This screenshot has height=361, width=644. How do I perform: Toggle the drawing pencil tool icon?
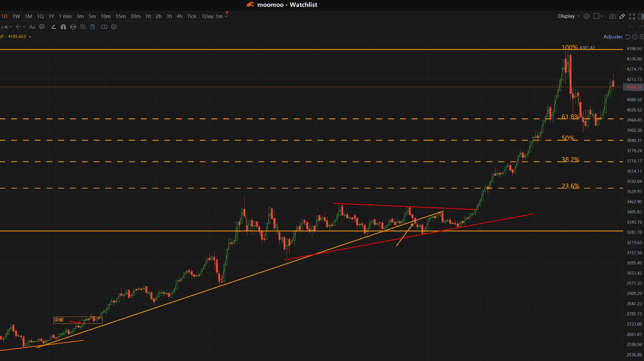pos(622,16)
